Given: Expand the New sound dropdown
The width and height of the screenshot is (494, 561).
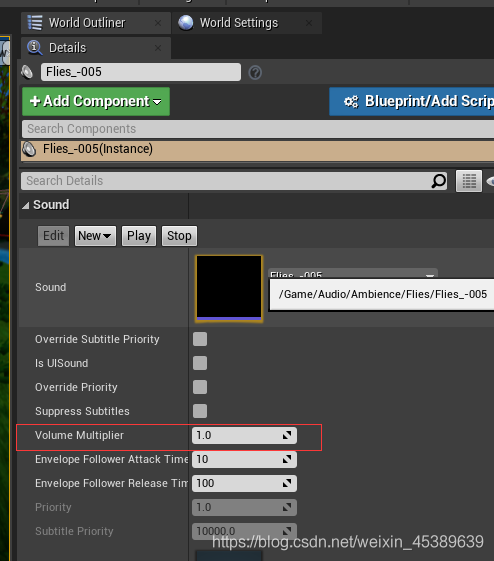Looking at the screenshot, I should [95, 236].
